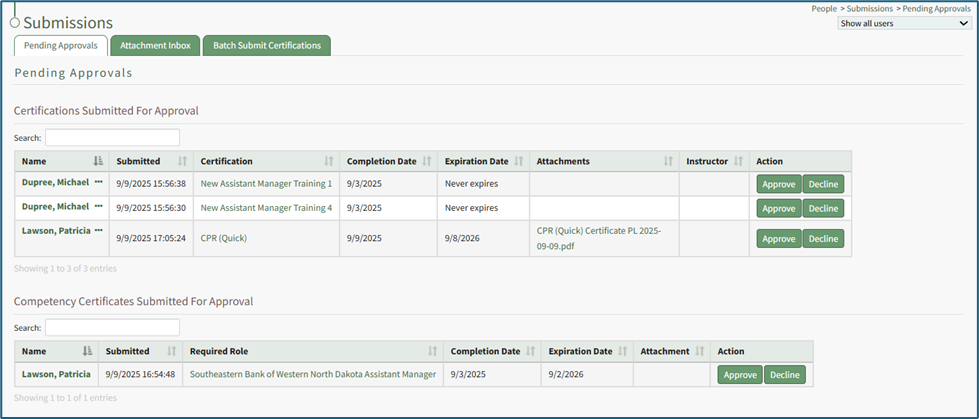This screenshot has width=979, height=419.
Task: Open ellipsis menu beside Lawson, Patricia certification
Action: (99, 231)
